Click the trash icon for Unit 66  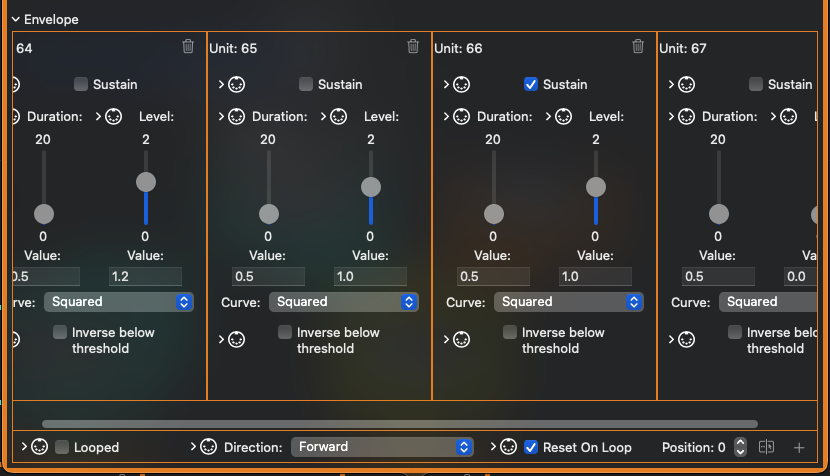tap(638, 47)
